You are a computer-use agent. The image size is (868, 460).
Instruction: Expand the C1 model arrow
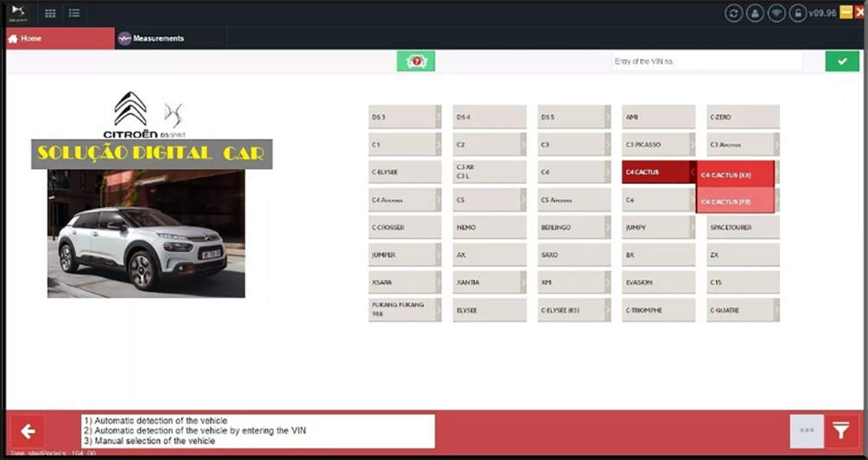click(x=439, y=145)
